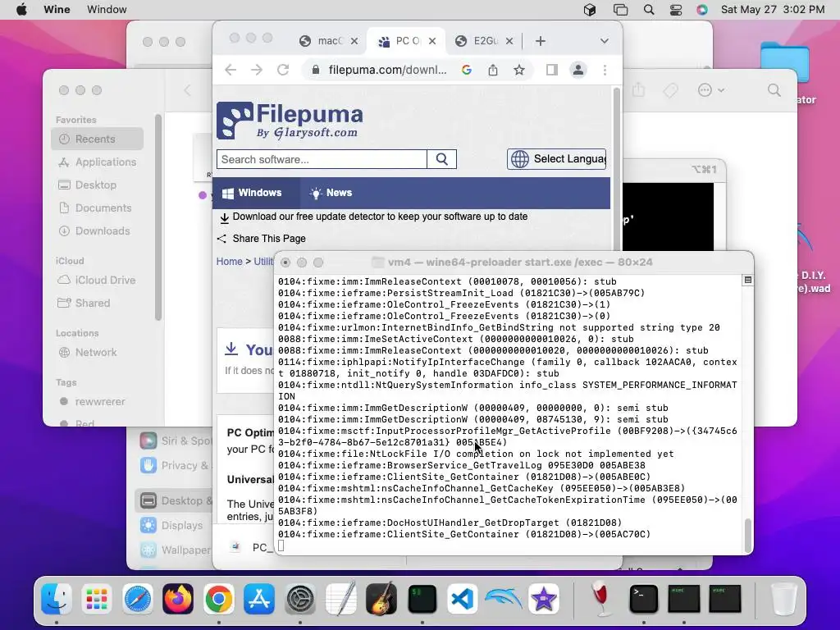The width and height of the screenshot is (840, 630).
Task: Open the Wine menu in menu bar
Action: click(57, 10)
